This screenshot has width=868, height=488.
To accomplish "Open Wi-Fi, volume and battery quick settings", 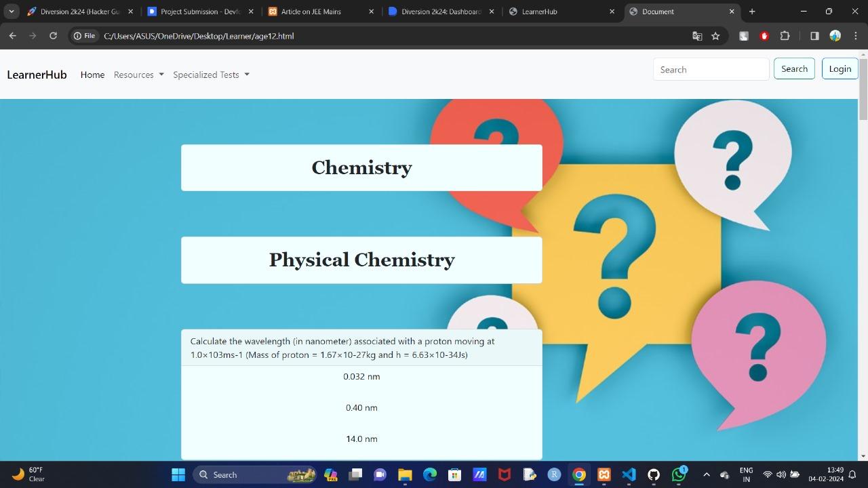I will tap(781, 474).
